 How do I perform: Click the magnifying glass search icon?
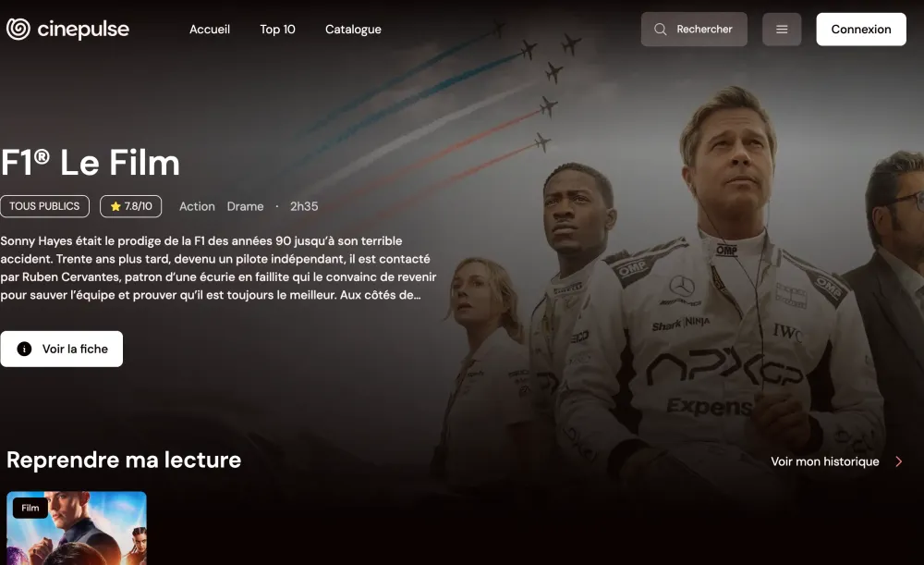pos(661,30)
